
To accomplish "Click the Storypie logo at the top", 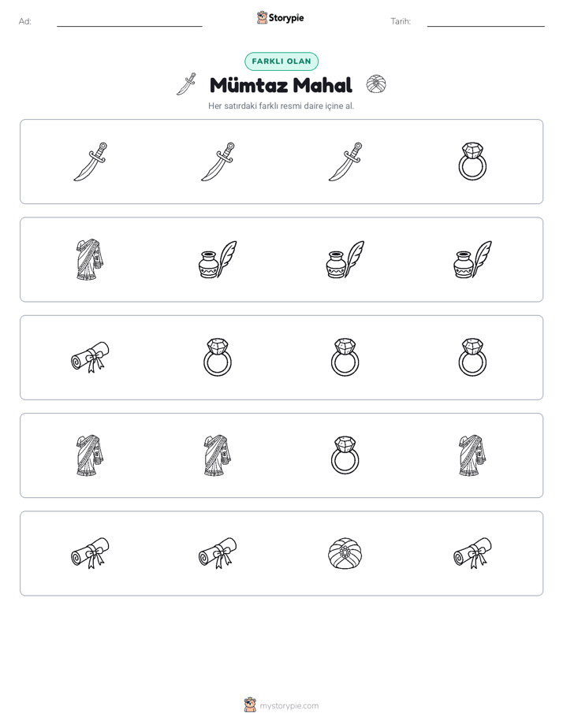I will click(280, 18).
